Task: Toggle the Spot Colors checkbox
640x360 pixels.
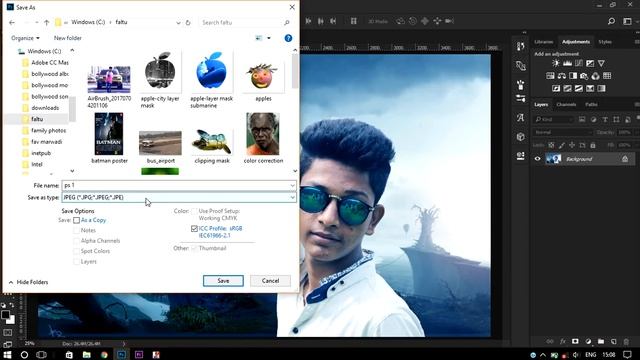Action: coord(76,251)
